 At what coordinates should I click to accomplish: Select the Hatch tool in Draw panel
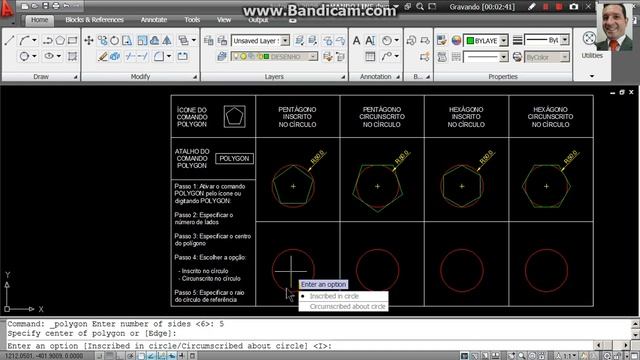pyautogui.click(x=72, y=56)
